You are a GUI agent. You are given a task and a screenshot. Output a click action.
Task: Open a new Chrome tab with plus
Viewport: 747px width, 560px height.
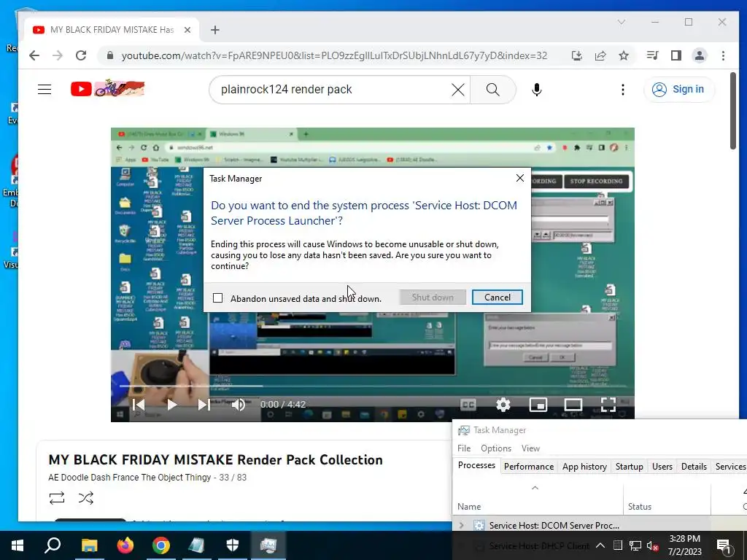click(215, 30)
